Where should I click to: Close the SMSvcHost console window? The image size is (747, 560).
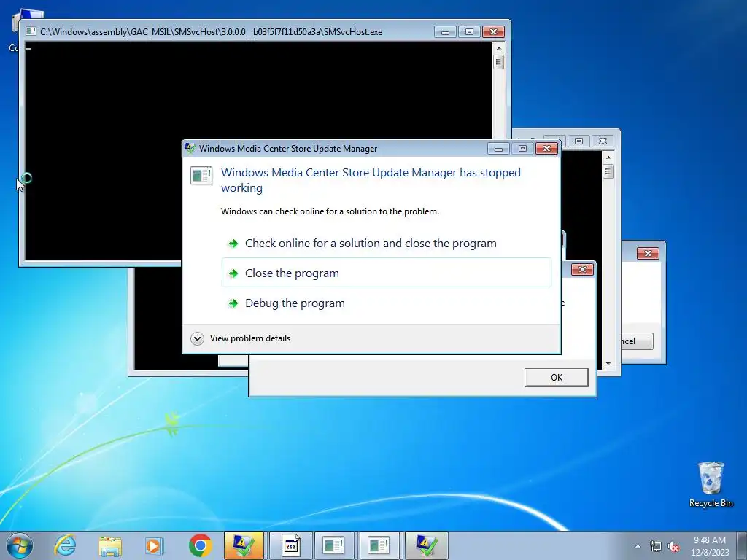(x=494, y=32)
